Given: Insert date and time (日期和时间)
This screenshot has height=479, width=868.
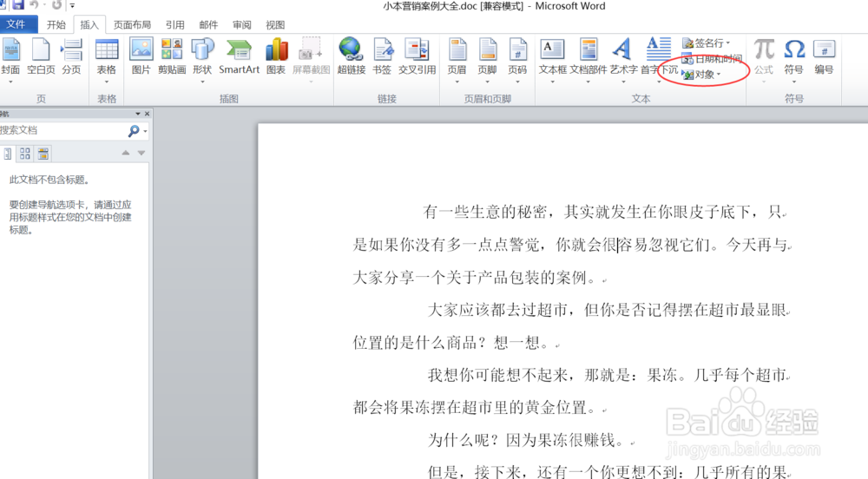Looking at the screenshot, I should point(712,59).
